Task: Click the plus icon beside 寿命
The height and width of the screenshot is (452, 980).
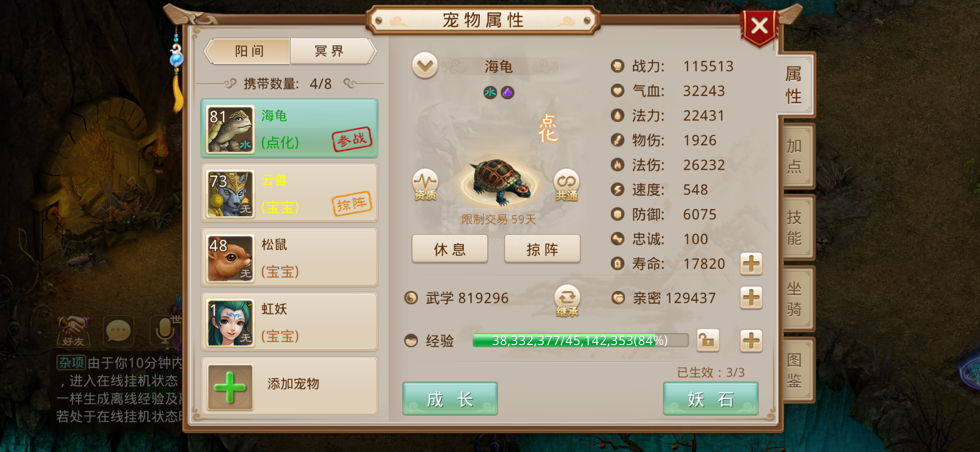Action: (x=751, y=264)
